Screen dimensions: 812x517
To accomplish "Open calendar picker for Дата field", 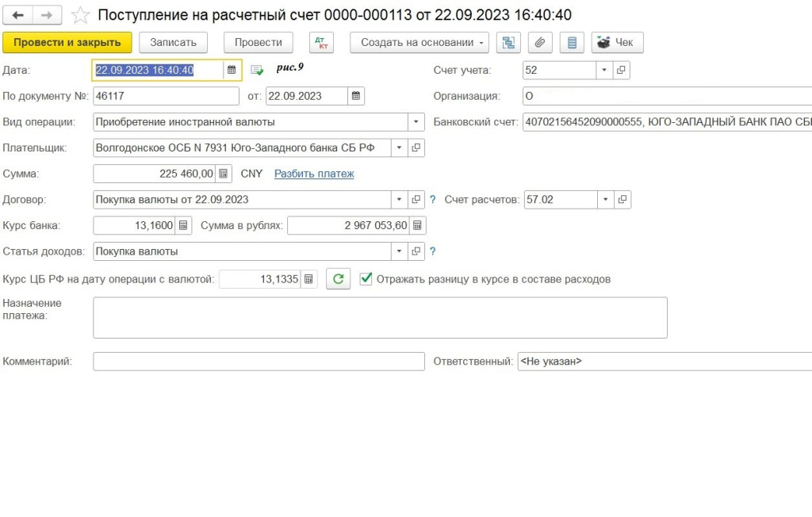I will (x=231, y=70).
